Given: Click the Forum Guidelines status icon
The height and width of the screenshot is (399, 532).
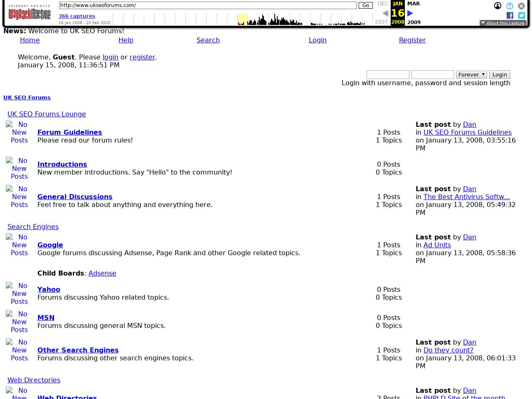Looking at the screenshot, I should [19, 132].
